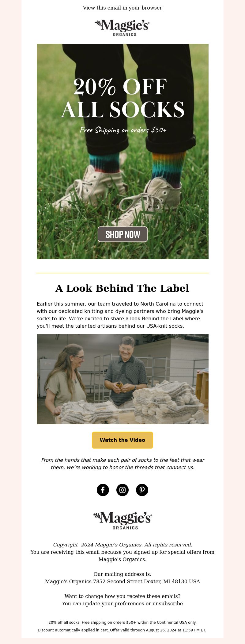Click the paragraph about North Carolina partners
The image size is (245, 644).
tap(120, 315)
